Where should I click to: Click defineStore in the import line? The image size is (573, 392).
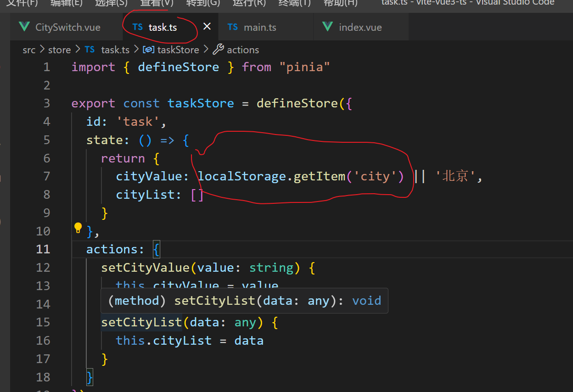[x=179, y=67]
